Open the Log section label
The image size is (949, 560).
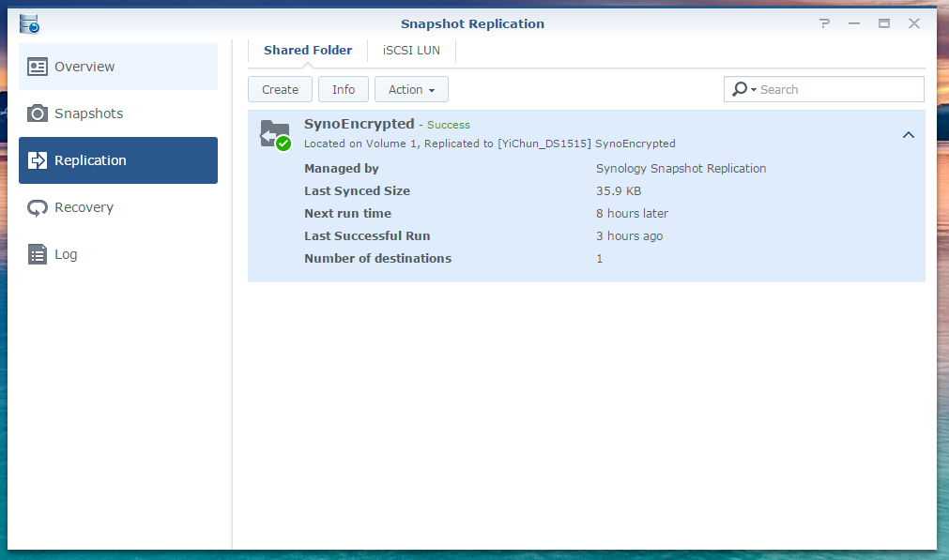click(x=66, y=254)
